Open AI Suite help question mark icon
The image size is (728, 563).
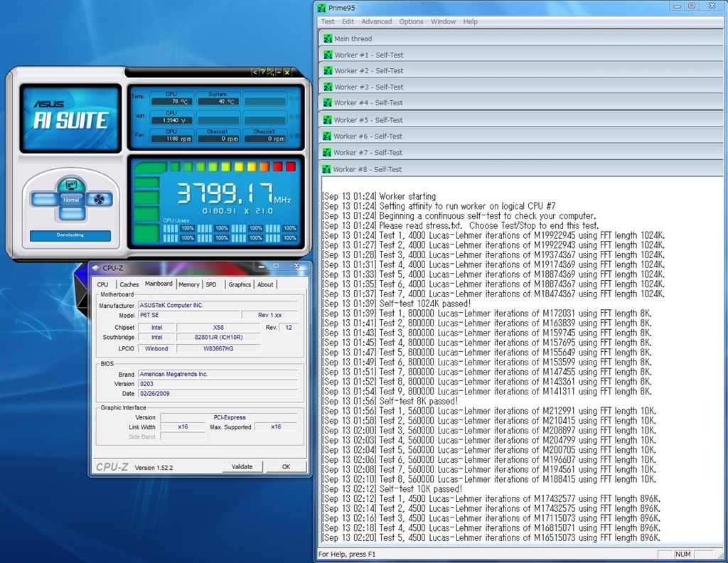[x=262, y=73]
